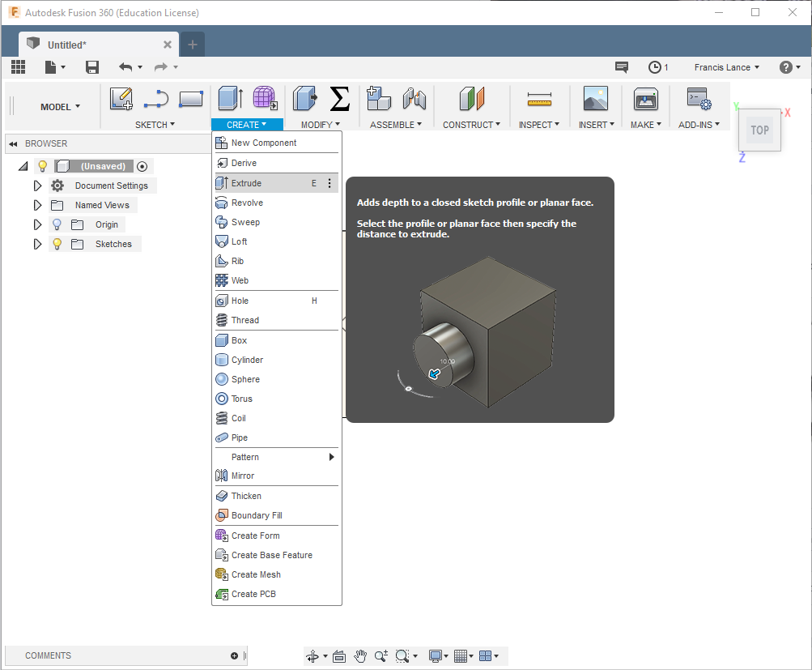812x670 pixels.
Task: Open the INSPECT dropdown menu
Action: pyautogui.click(x=539, y=125)
